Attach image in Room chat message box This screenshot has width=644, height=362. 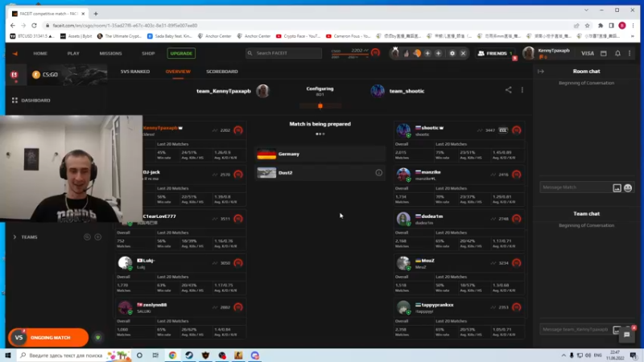pyautogui.click(x=617, y=188)
